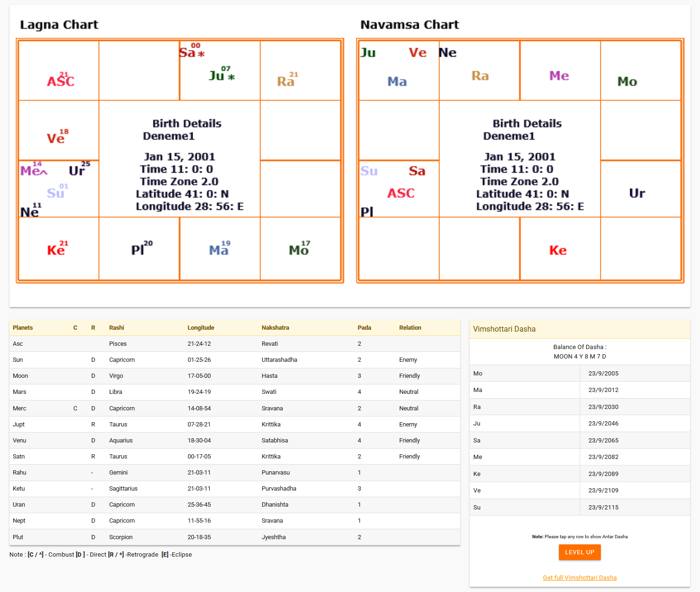The image size is (700, 592).
Task: Expand the Ra dasha row ending 23/9/2030
Action: pos(579,407)
